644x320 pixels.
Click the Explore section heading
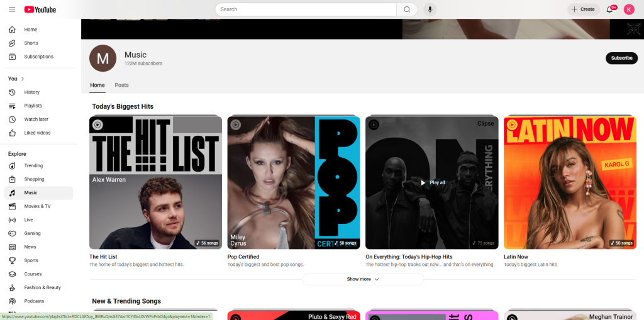17,154
